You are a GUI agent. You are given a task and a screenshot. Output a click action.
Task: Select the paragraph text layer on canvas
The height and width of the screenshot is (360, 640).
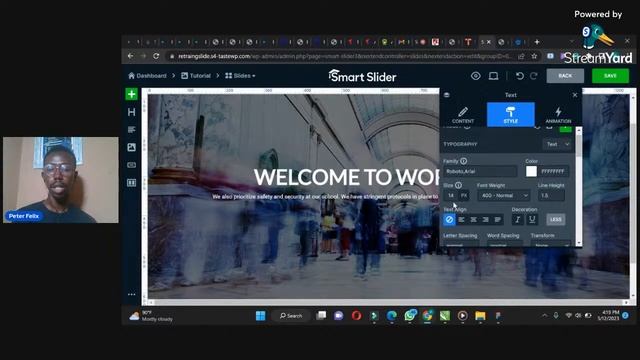coord(325,197)
